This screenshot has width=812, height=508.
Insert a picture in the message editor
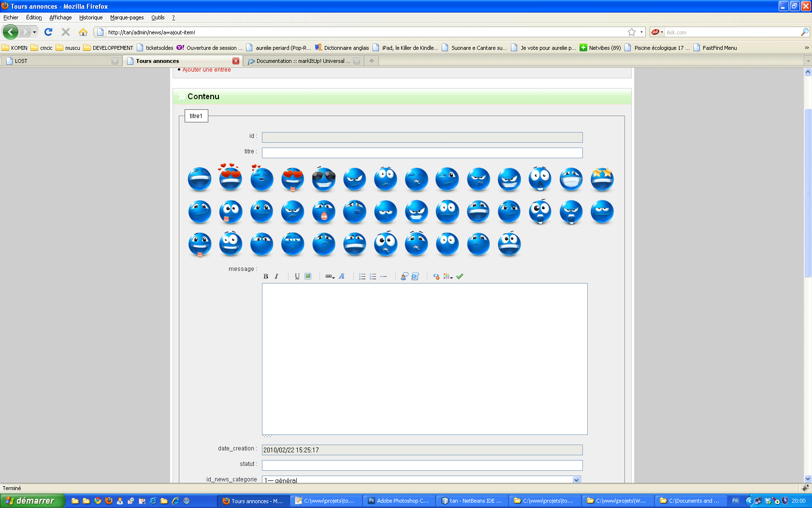308,276
